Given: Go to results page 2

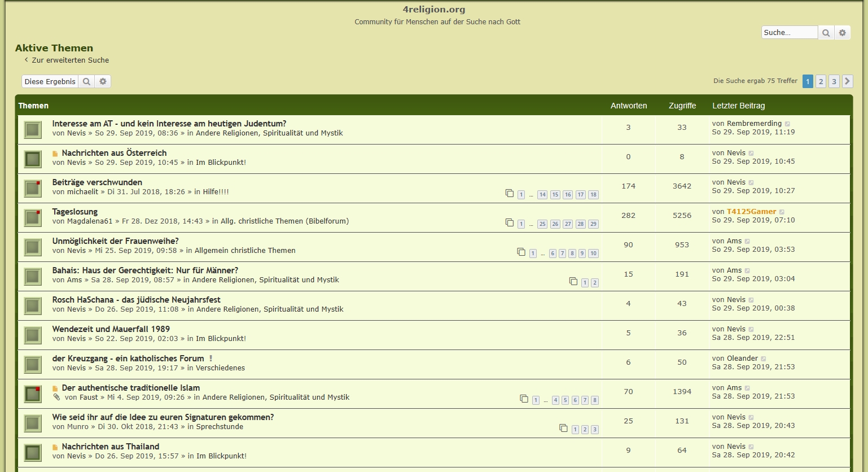Looking at the screenshot, I should pyautogui.click(x=821, y=81).
